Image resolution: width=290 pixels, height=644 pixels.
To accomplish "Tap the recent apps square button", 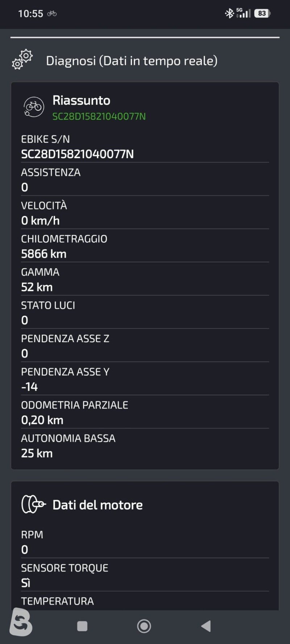I will (82, 626).
